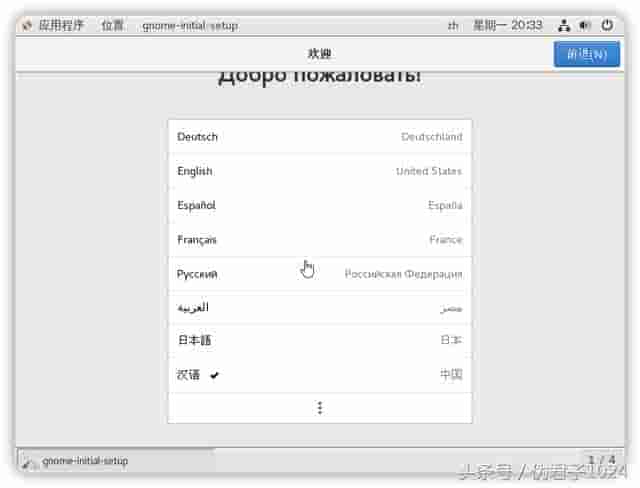This screenshot has height=488, width=640.
Task: Click the network connection icon
Action: (x=564, y=25)
